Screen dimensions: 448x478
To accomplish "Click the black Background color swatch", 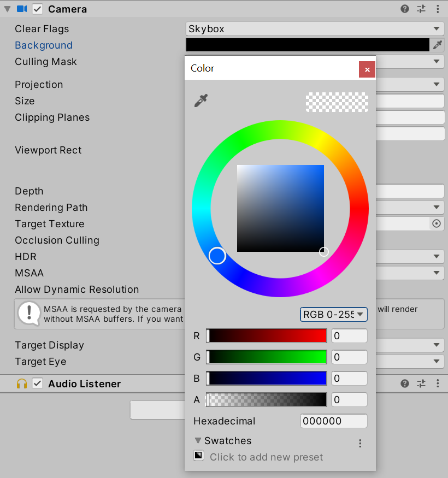I will click(308, 45).
